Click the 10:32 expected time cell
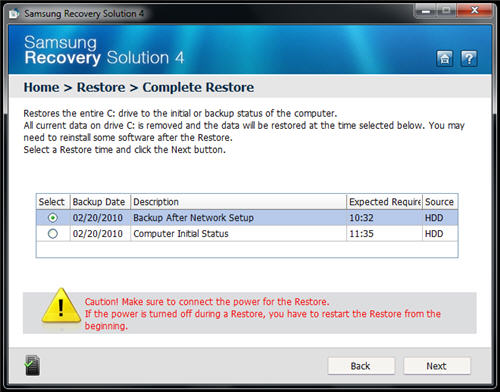Viewport: 500px width, 392px height. (x=361, y=218)
